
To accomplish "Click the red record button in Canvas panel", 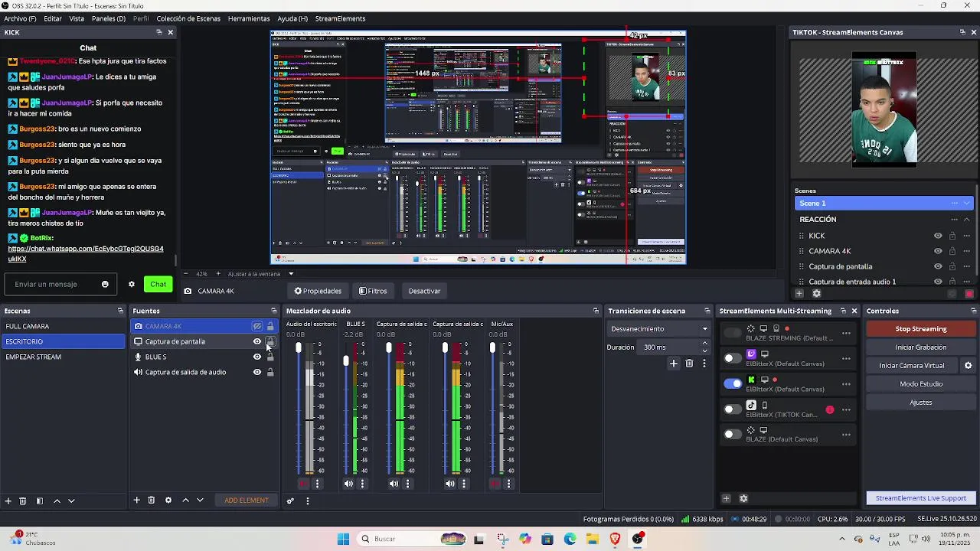I will [969, 294].
